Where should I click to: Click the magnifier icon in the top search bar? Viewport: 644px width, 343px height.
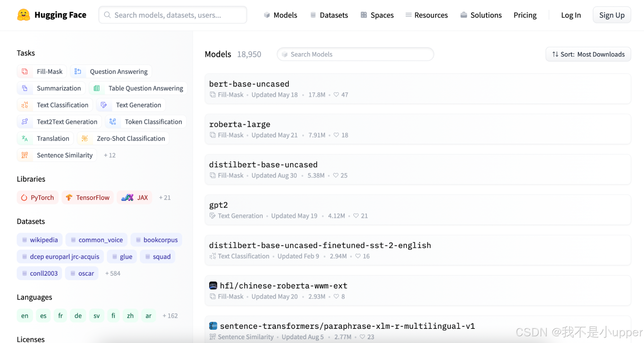pyautogui.click(x=107, y=14)
